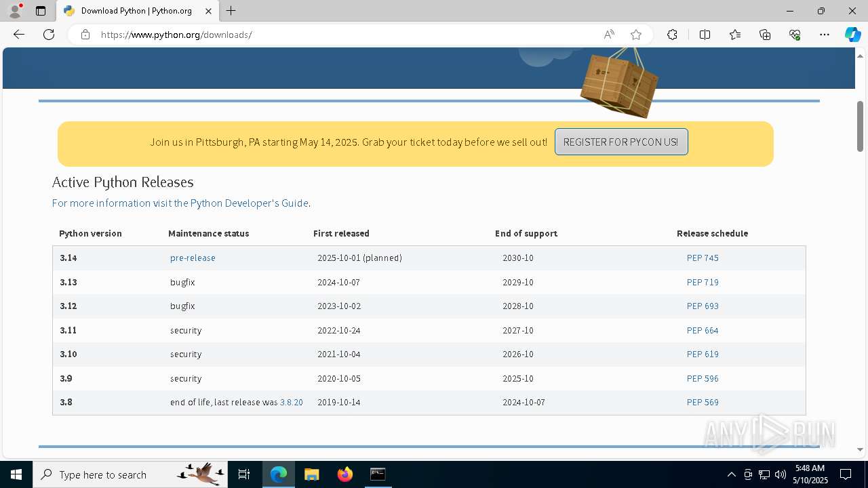Select the 3.10 version cell
868x488 pixels.
click(x=68, y=354)
